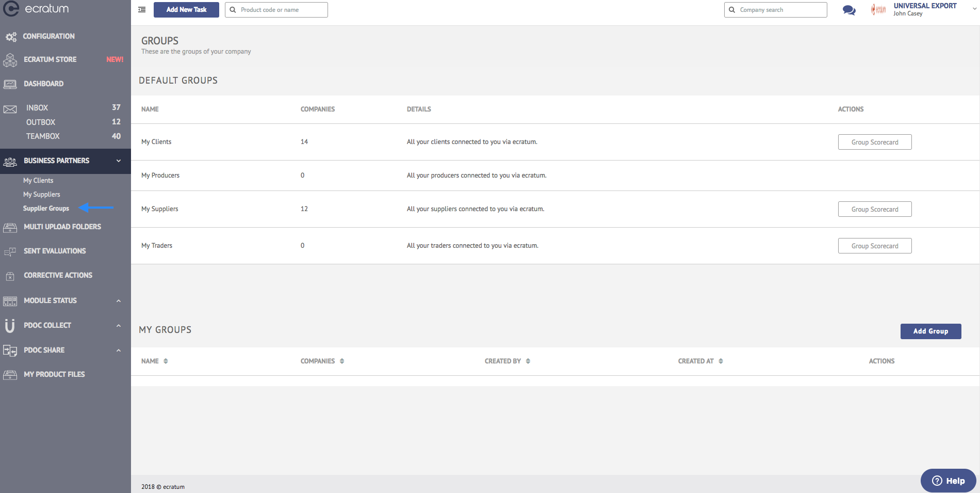Open the Help widget
The image size is (980, 493).
(948, 481)
